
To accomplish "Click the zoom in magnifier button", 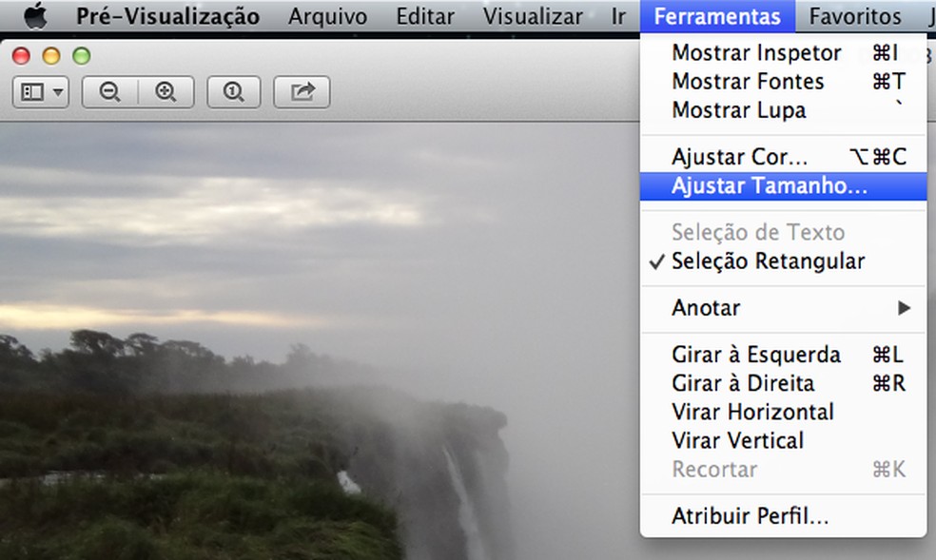I will (166, 92).
